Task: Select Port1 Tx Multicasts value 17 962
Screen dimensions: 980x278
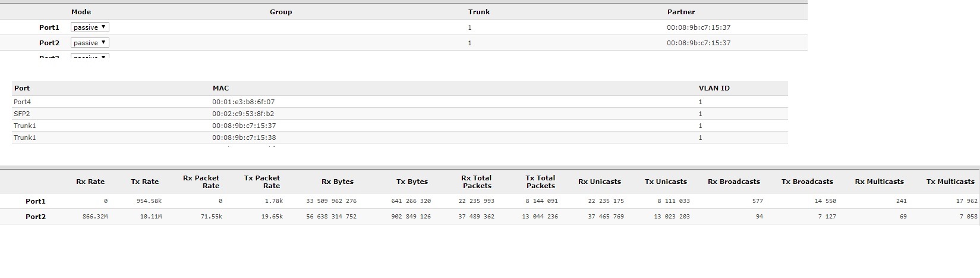Action: pyautogui.click(x=966, y=201)
